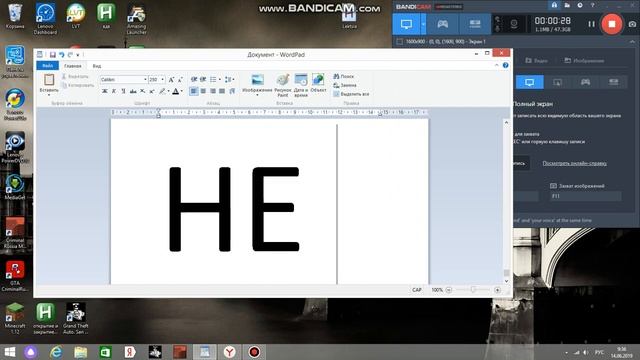Open the Windows Start button

(x=9, y=352)
